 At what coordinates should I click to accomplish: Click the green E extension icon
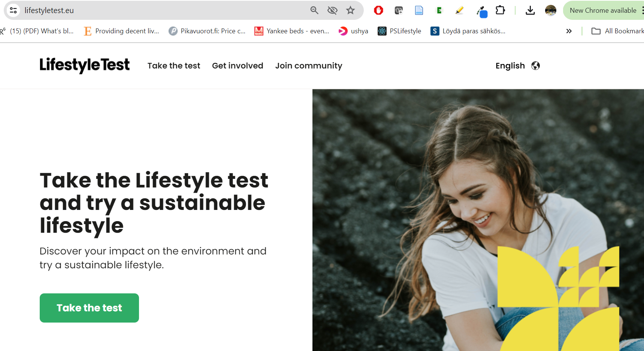[x=439, y=10]
